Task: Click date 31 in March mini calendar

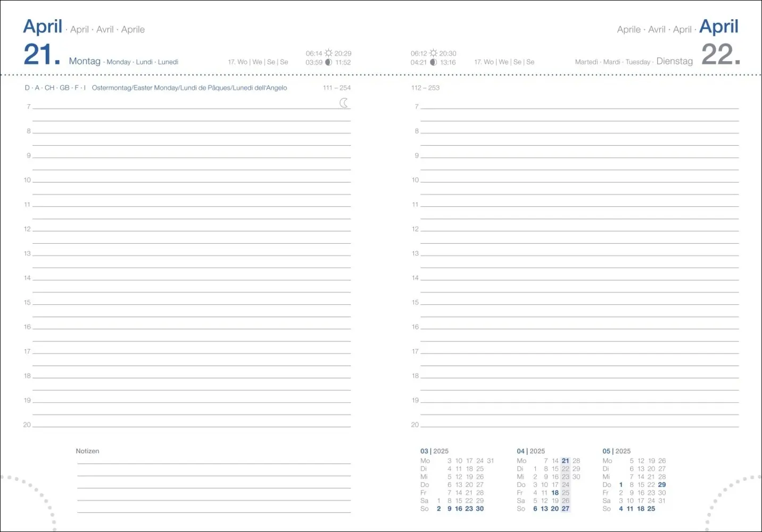Action: 490,461
